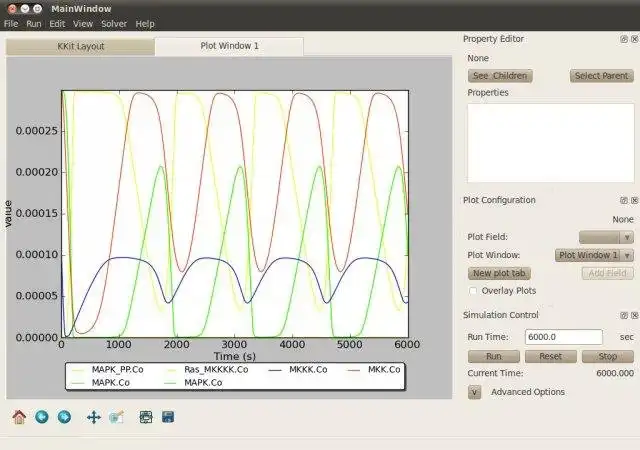
Task: Go back to previous plot view
Action: [42, 416]
